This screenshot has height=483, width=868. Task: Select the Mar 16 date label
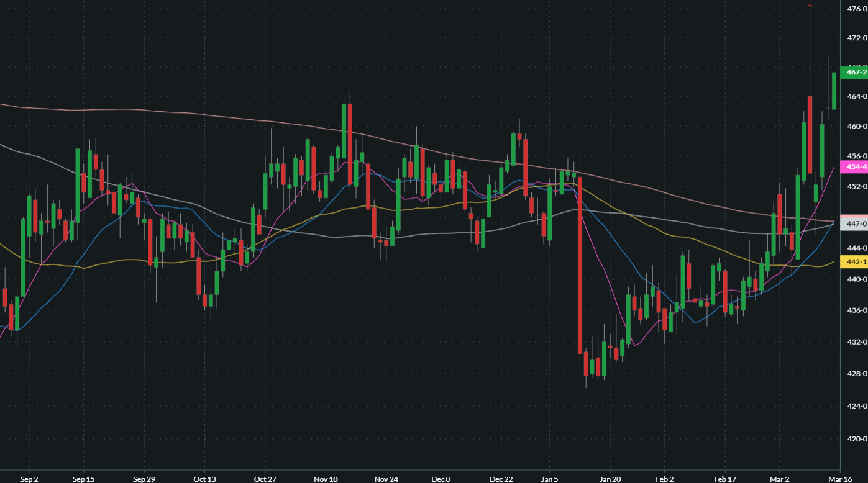pos(839,479)
